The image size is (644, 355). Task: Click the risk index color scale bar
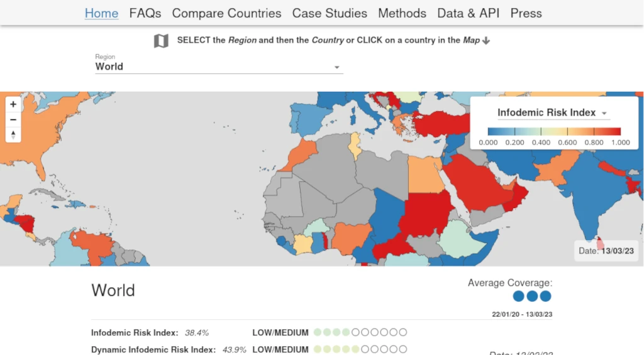point(554,131)
